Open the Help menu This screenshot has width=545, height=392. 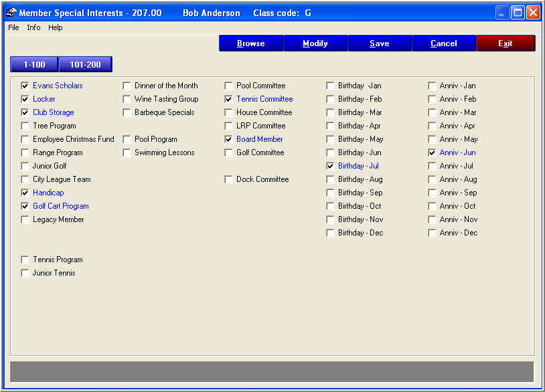tap(55, 27)
